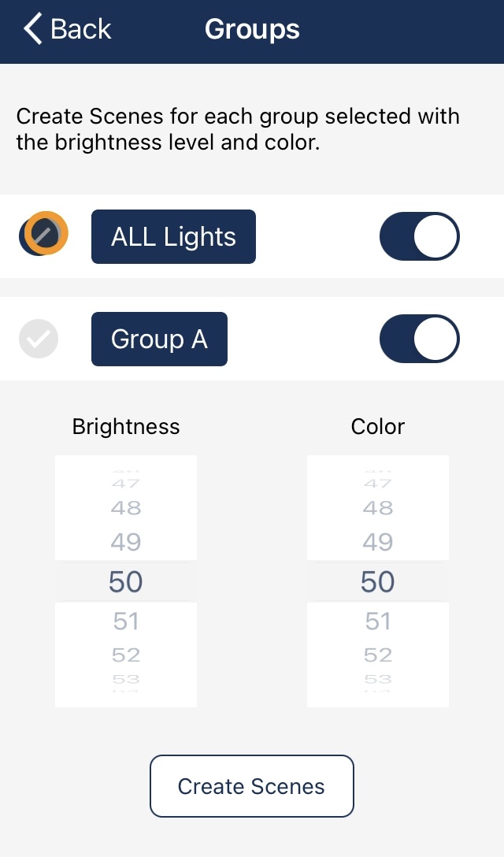Select 49 in Color picker

(378, 542)
